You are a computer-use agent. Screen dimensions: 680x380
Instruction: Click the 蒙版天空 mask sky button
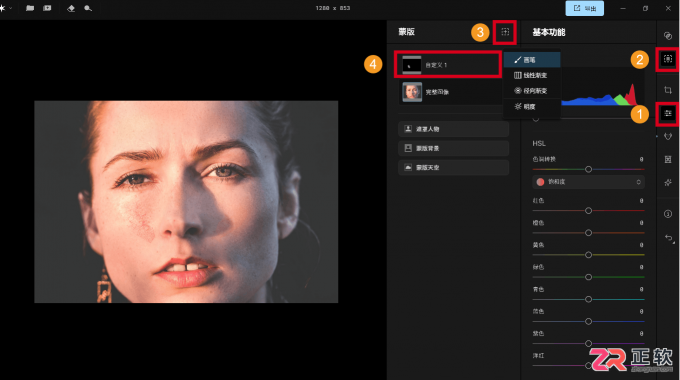click(x=453, y=167)
